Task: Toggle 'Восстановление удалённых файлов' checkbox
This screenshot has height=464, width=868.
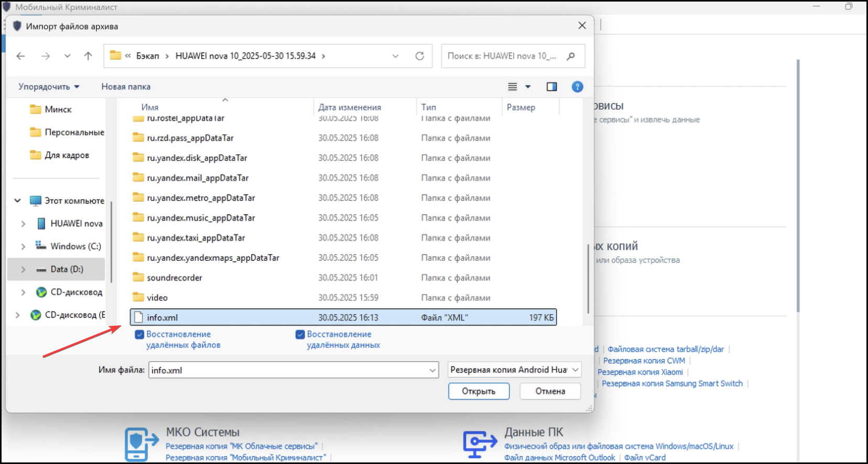Action: click(x=139, y=334)
